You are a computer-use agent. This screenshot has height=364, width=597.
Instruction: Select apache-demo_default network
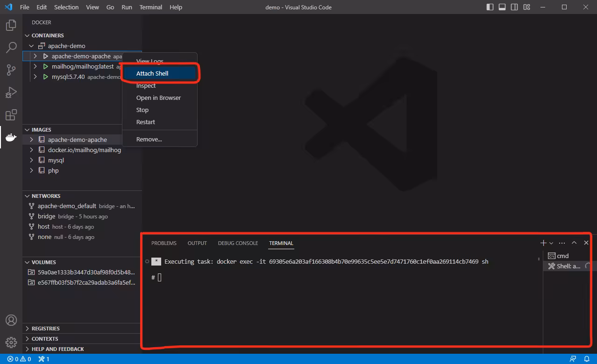[82, 206]
